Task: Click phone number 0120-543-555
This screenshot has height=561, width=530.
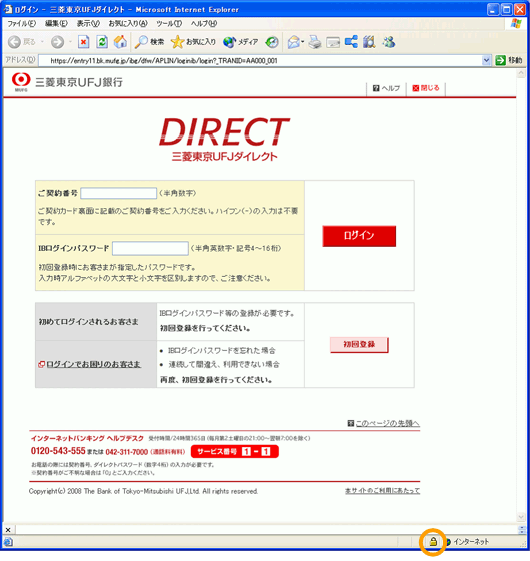Action: [x=58, y=451]
